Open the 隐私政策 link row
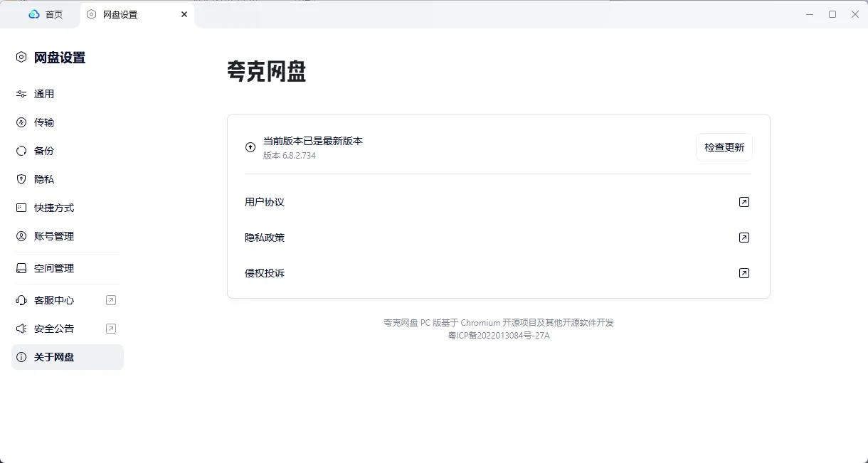 pyautogui.click(x=498, y=238)
